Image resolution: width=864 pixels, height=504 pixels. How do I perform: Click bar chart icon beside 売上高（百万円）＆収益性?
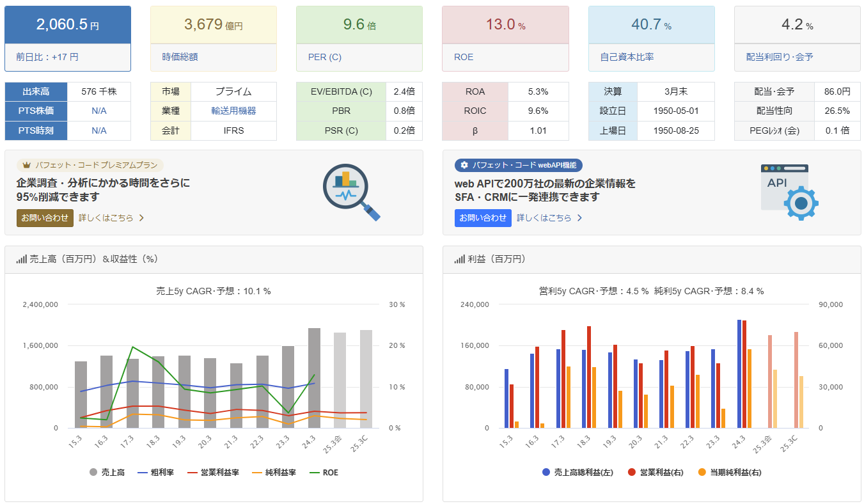[22, 259]
